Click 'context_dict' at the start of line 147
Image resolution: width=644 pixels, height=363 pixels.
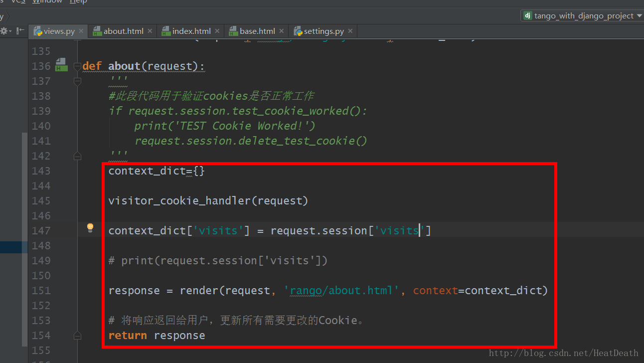coord(147,230)
